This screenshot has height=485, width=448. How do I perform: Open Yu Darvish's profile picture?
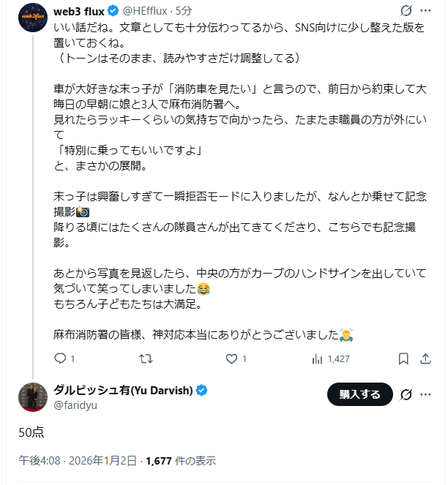click(x=33, y=396)
